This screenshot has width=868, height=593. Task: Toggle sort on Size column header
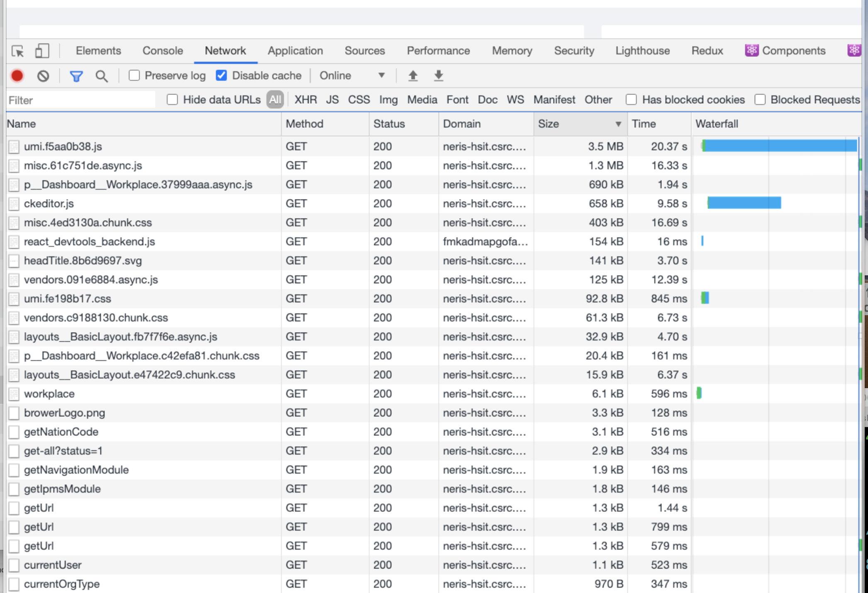(x=580, y=124)
